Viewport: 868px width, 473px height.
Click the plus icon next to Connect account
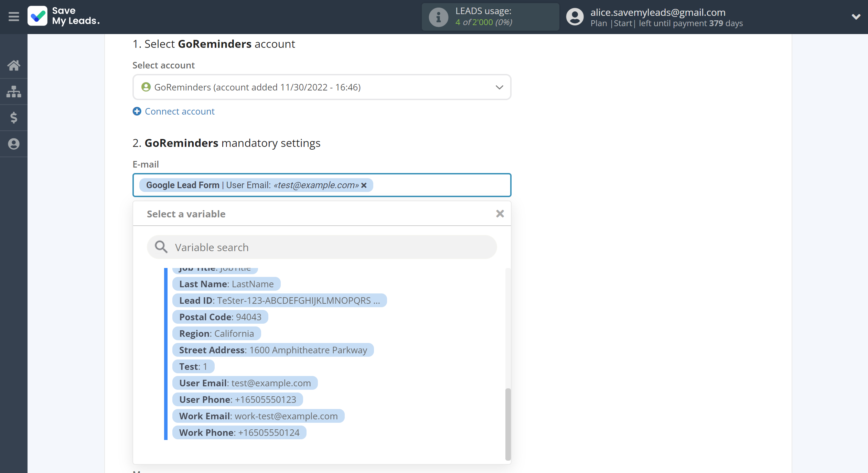pos(136,111)
